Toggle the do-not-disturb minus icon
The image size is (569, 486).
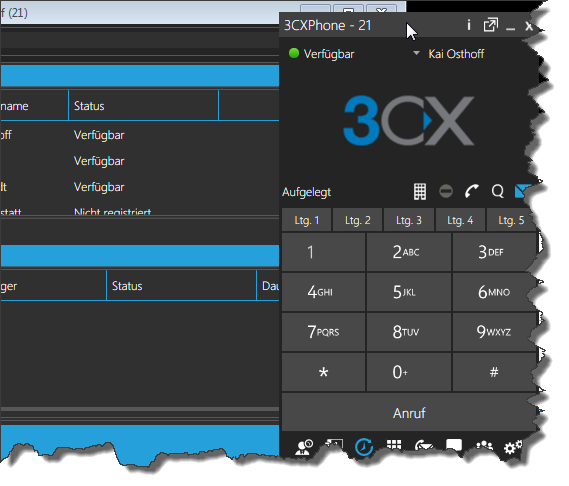446,191
